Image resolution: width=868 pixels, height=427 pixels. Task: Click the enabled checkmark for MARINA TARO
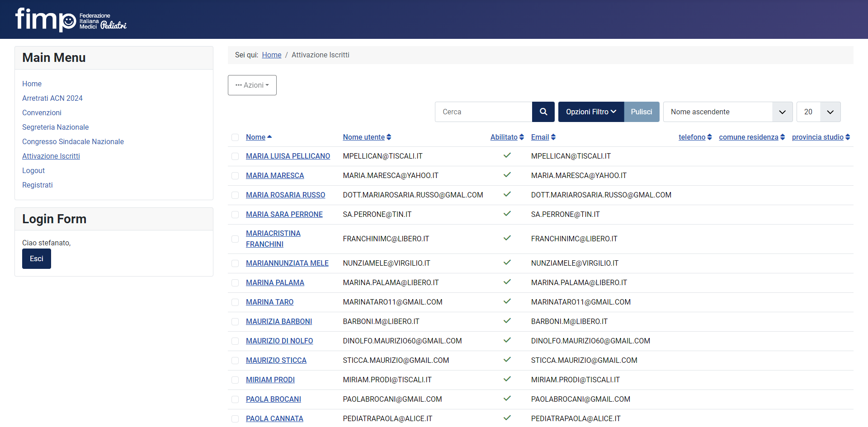507,301
